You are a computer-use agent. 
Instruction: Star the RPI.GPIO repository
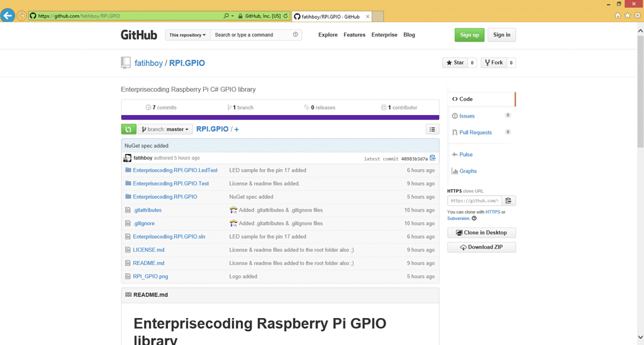click(x=455, y=63)
